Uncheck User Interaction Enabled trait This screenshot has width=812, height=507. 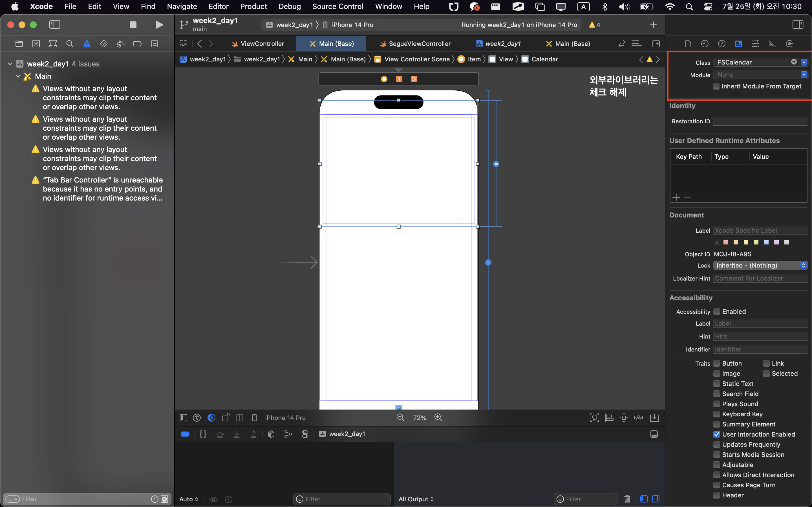(x=717, y=434)
